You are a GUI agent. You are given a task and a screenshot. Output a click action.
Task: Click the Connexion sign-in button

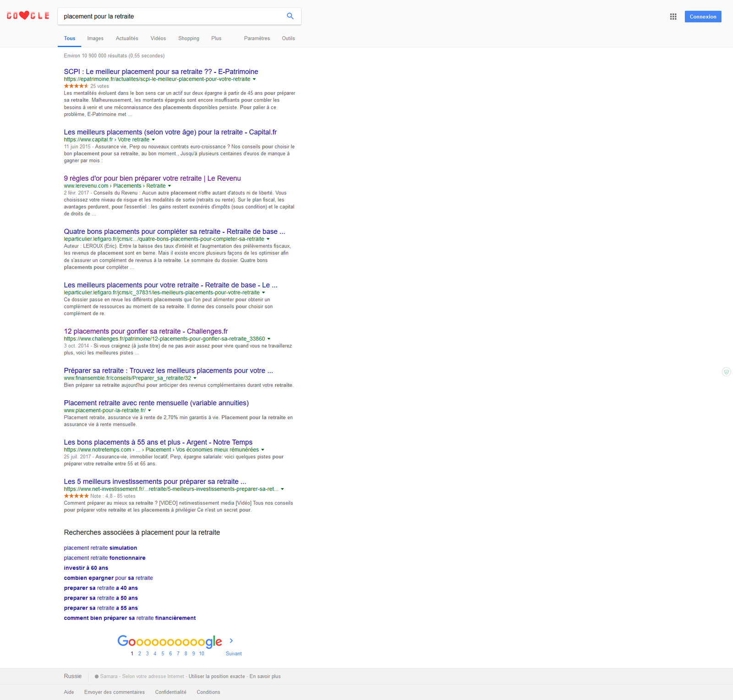click(703, 17)
